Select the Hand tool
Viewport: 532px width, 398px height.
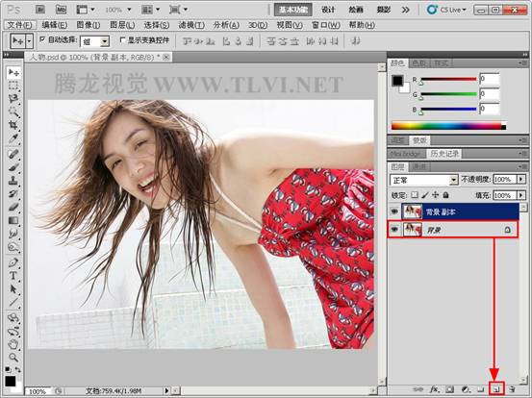tap(13, 344)
